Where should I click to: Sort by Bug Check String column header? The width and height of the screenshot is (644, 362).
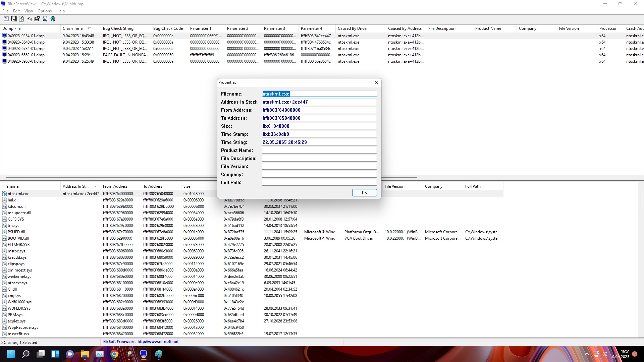pos(118,28)
